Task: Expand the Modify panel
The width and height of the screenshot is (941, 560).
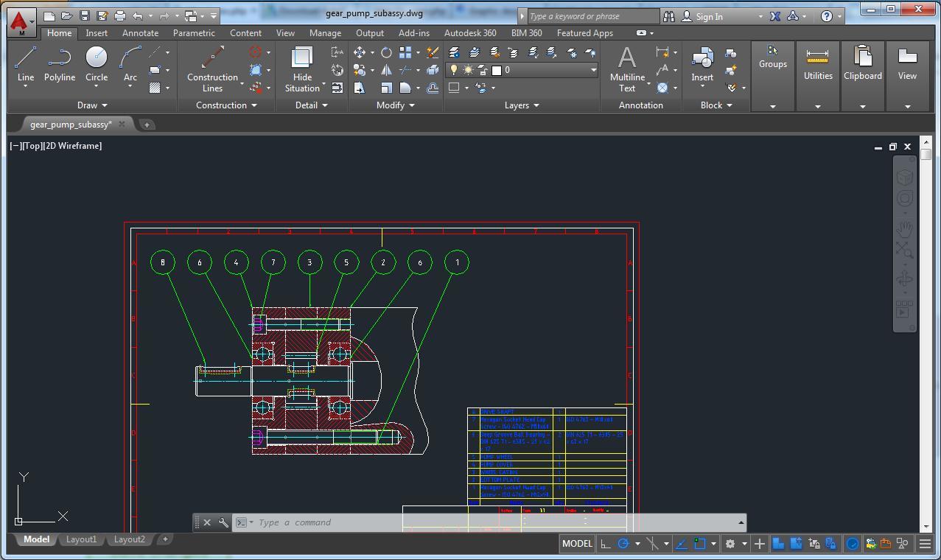Action: point(395,105)
